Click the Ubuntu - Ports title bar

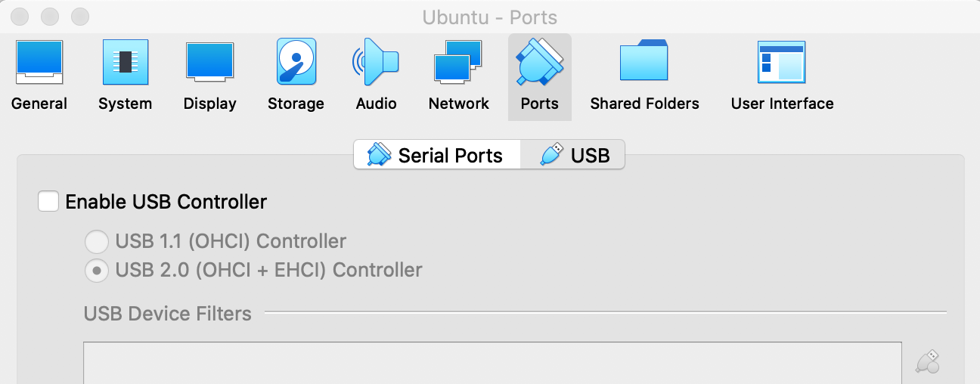(x=489, y=17)
